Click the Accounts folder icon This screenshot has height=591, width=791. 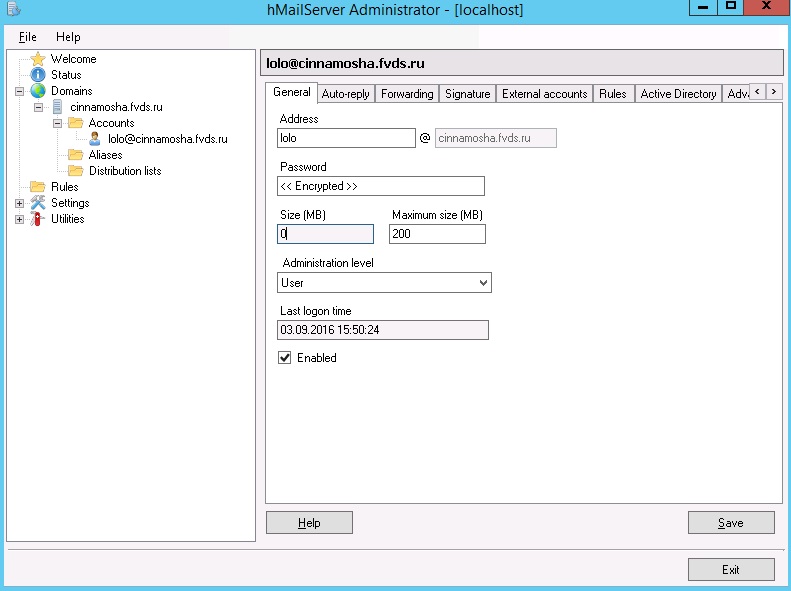[76, 123]
